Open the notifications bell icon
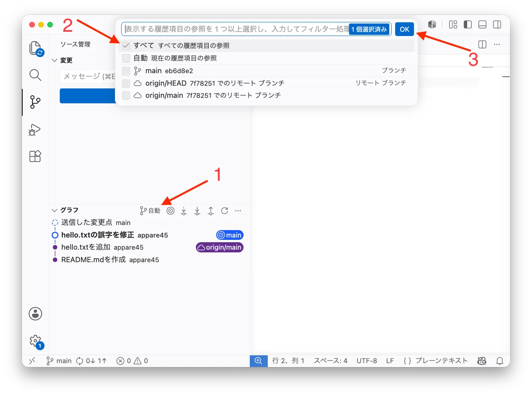The image size is (532, 396). pyautogui.click(x=500, y=361)
